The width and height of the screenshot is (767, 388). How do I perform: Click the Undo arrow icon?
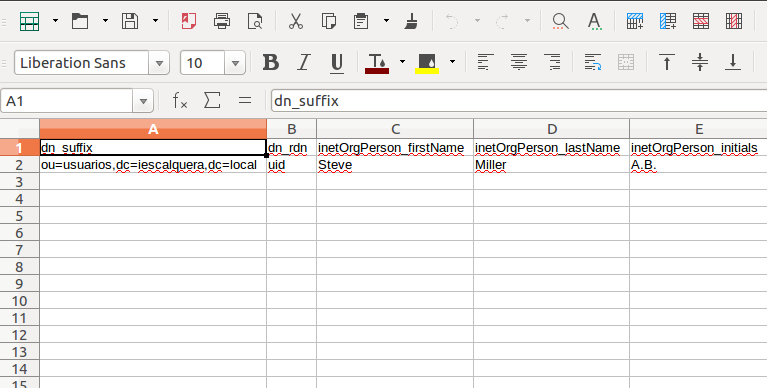click(x=451, y=21)
